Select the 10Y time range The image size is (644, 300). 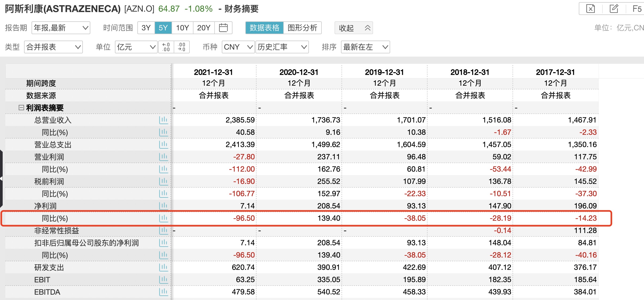(182, 28)
